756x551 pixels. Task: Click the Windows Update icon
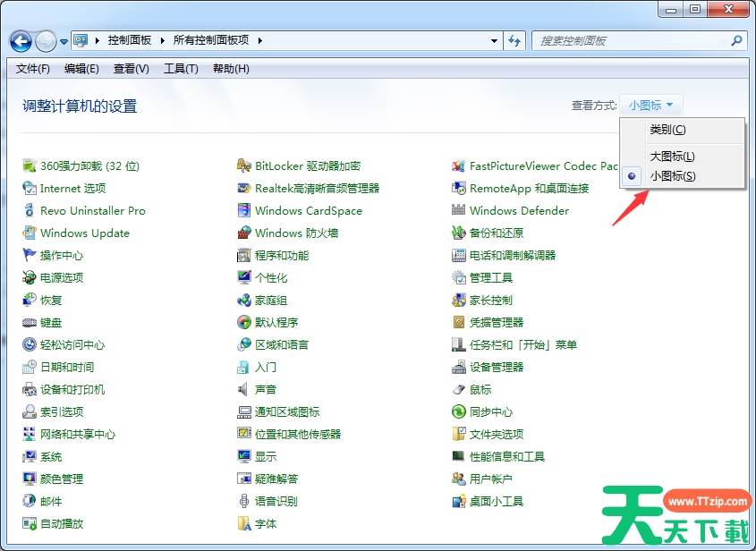30,233
